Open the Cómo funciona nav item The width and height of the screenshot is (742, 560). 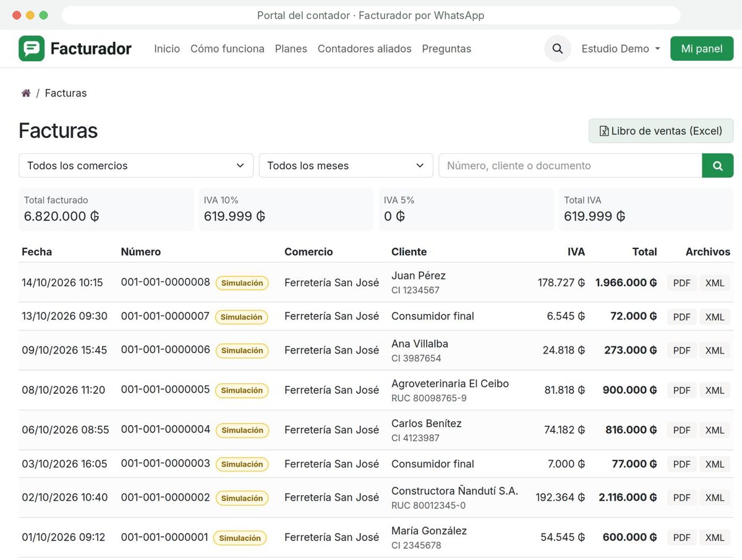pos(228,49)
